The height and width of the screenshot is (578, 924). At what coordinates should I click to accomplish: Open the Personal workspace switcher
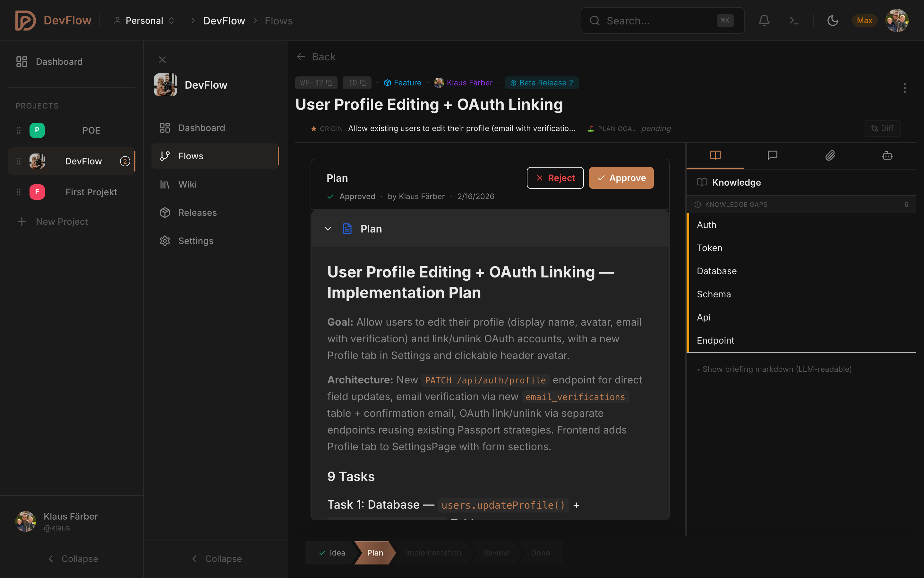click(144, 21)
